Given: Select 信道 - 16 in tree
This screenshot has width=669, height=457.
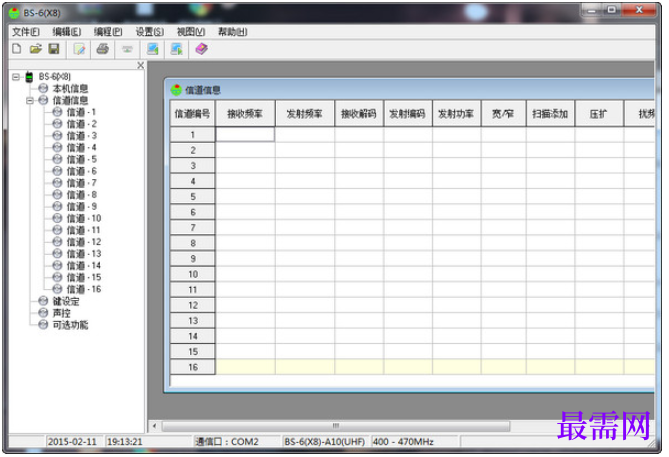Looking at the screenshot, I should [84, 289].
